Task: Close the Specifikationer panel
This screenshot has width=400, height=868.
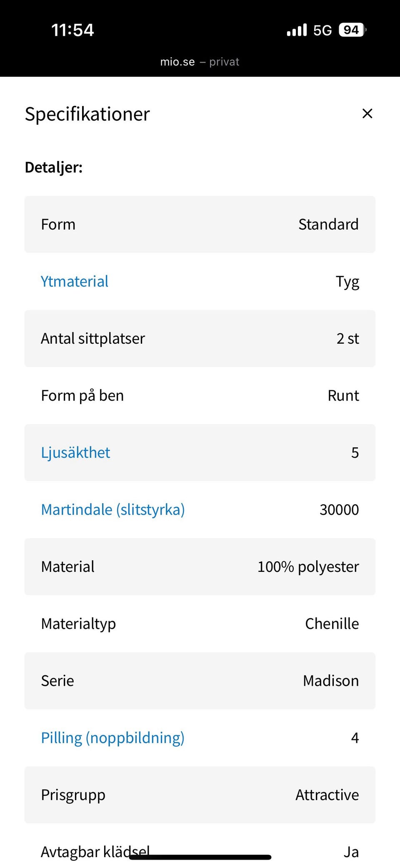Action: 367,113
